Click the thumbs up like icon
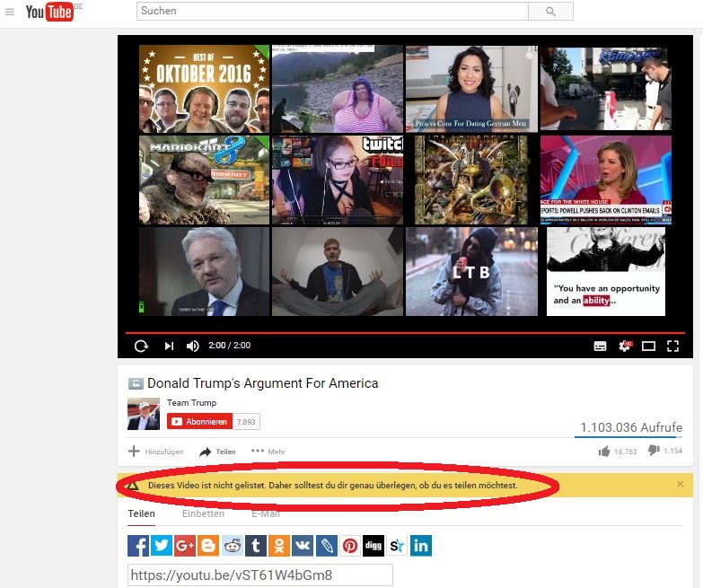703x588 pixels. [x=604, y=452]
